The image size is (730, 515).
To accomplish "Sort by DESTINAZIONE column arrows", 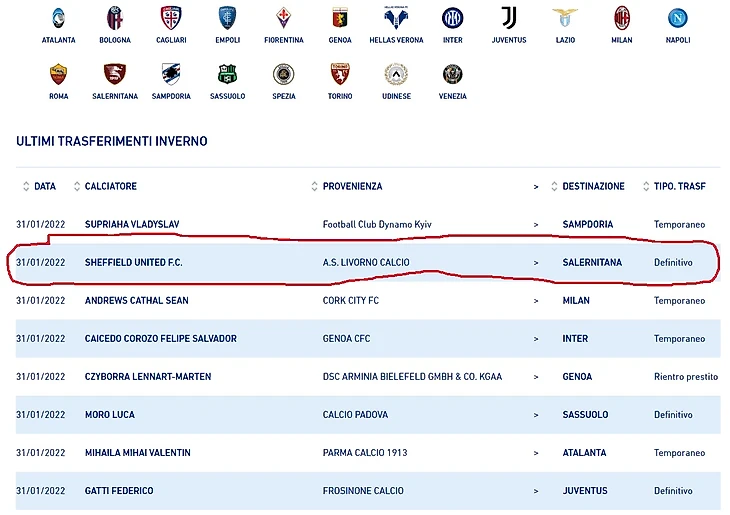I will pos(554,186).
